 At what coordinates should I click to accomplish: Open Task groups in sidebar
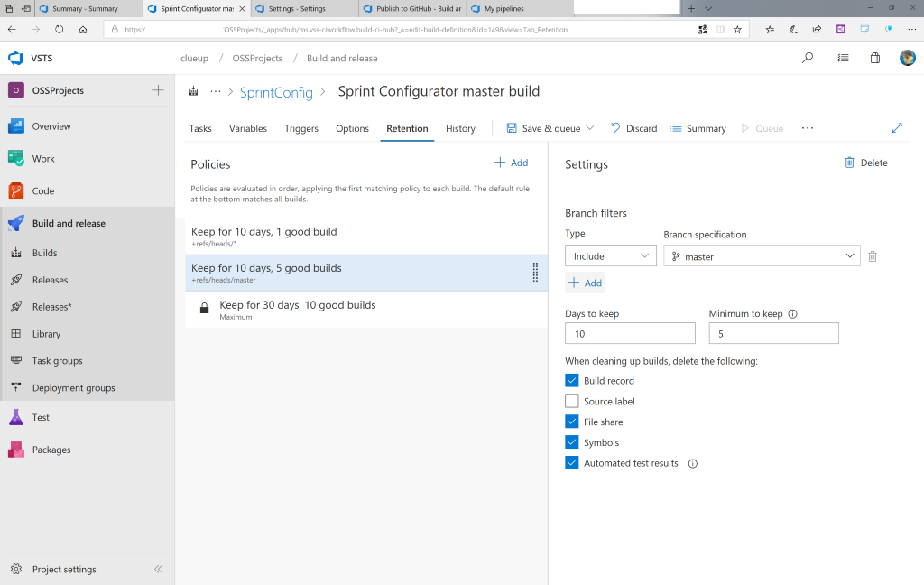[x=57, y=361]
